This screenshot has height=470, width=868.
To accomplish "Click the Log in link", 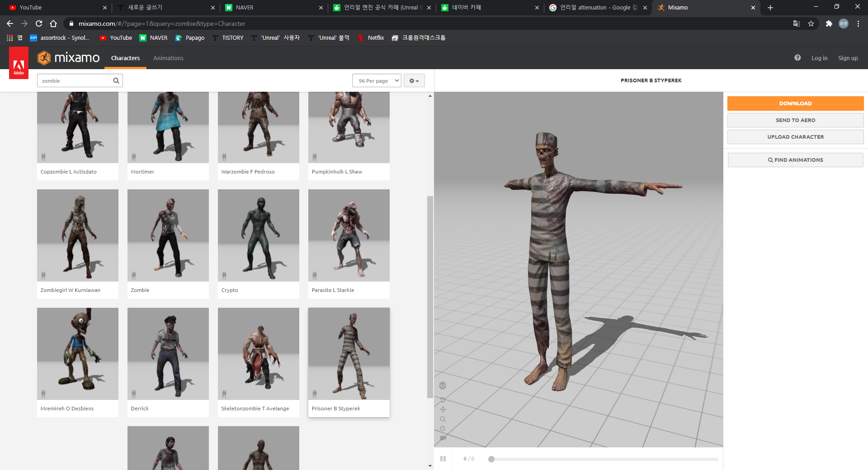I will point(819,58).
